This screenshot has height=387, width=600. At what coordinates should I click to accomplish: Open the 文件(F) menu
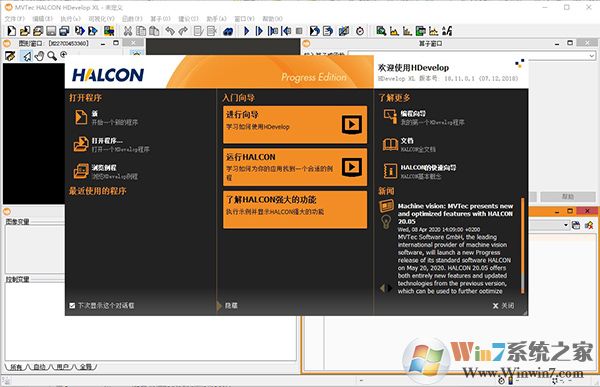pos(15,18)
